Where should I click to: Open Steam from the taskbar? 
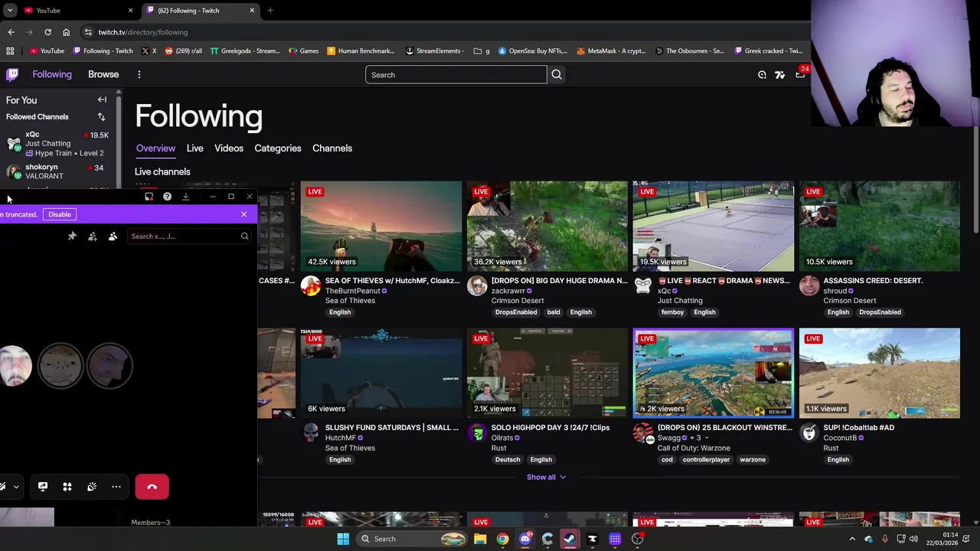click(570, 539)
